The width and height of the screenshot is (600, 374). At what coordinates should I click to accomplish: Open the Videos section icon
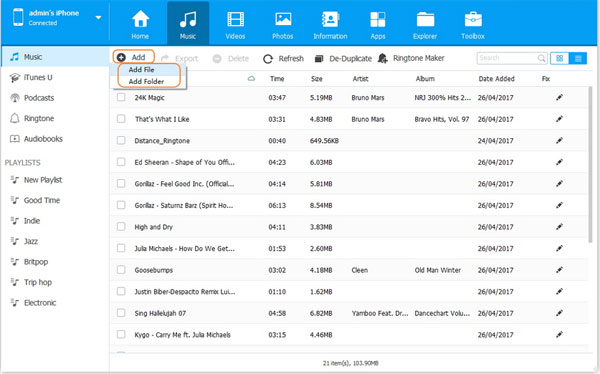(x=235, y=19)
